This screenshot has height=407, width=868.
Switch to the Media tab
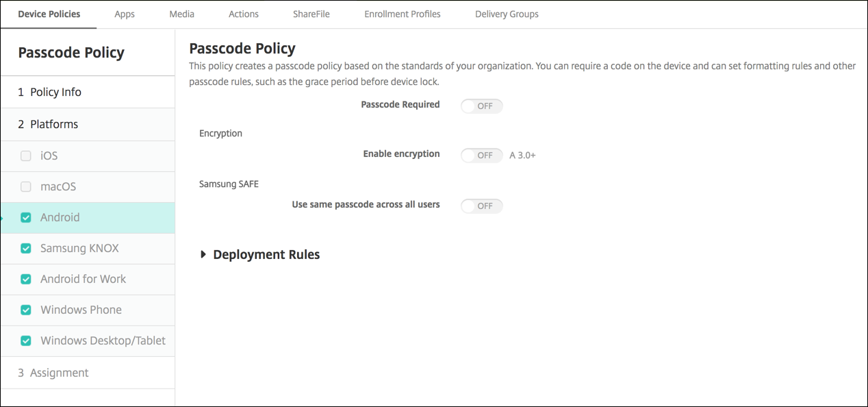point(181,14)
